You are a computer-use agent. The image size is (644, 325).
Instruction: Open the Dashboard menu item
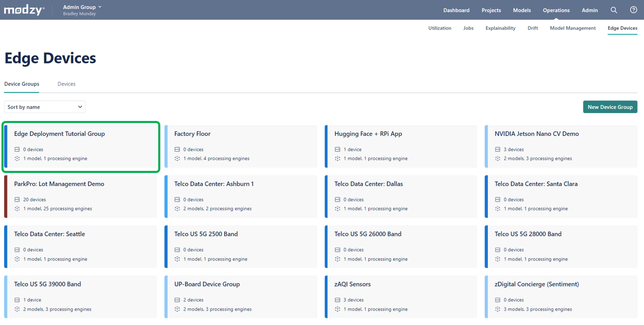click(456, 10)
